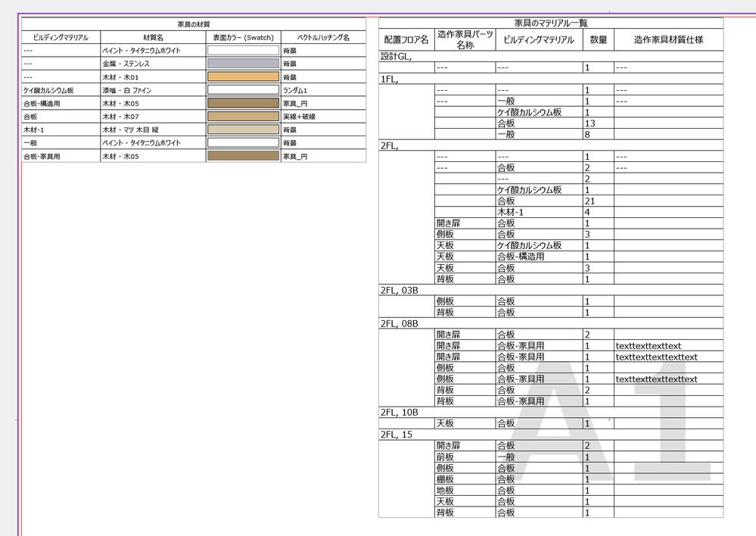This screenshot has height=536, width=756.
Task: Click the beige swatch for 木材 - マツ 木目 縦
Action: (x=243, y=129)
